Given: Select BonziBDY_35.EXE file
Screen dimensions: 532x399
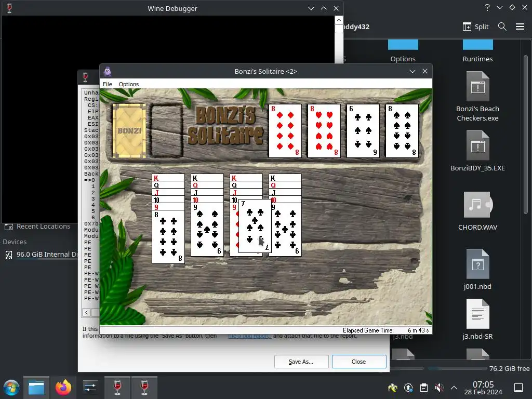Looking at the screenshot, I should [x=477, y=151].
